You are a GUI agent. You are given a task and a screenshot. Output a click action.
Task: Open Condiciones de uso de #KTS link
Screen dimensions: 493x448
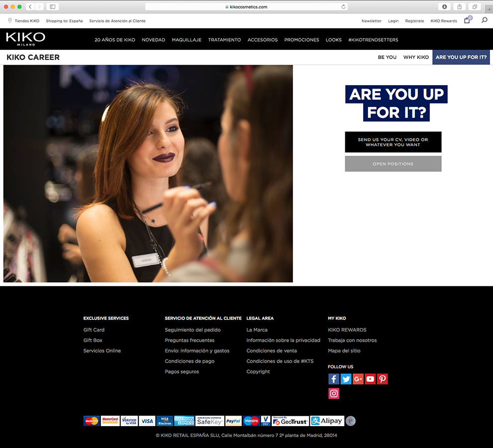(x=280, y=361)
